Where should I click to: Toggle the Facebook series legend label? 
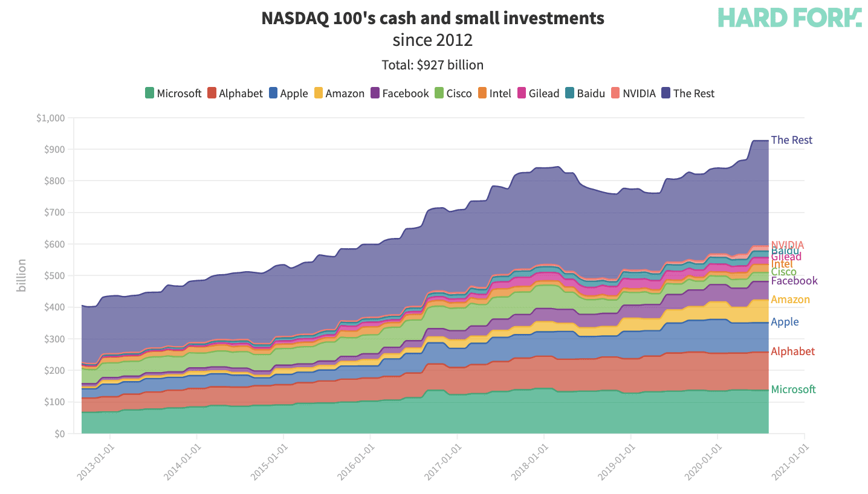coord(406,94)
